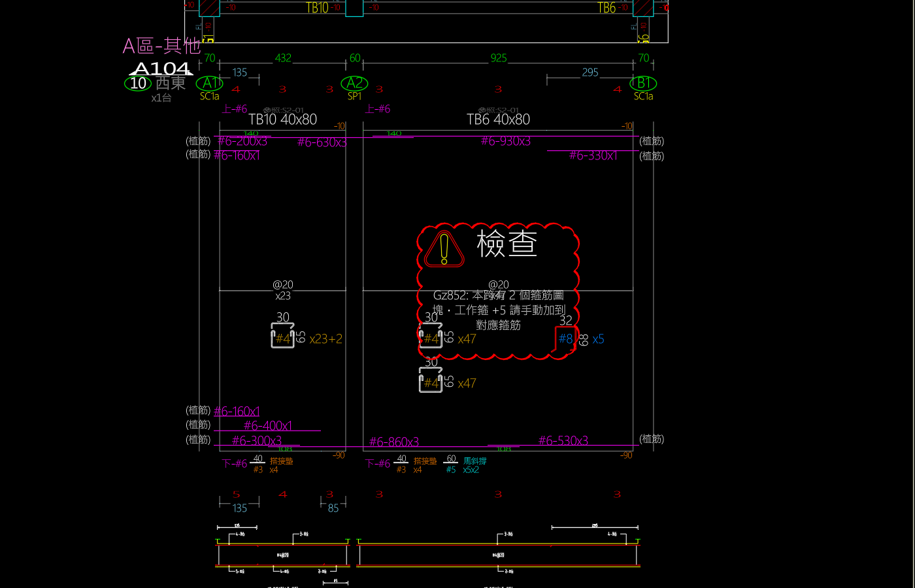Image resolution: width=915 pixels, height=588 pixels.
Task: Click the 'SC1a' label under the A1 bubble
Action: coord(210,96)
